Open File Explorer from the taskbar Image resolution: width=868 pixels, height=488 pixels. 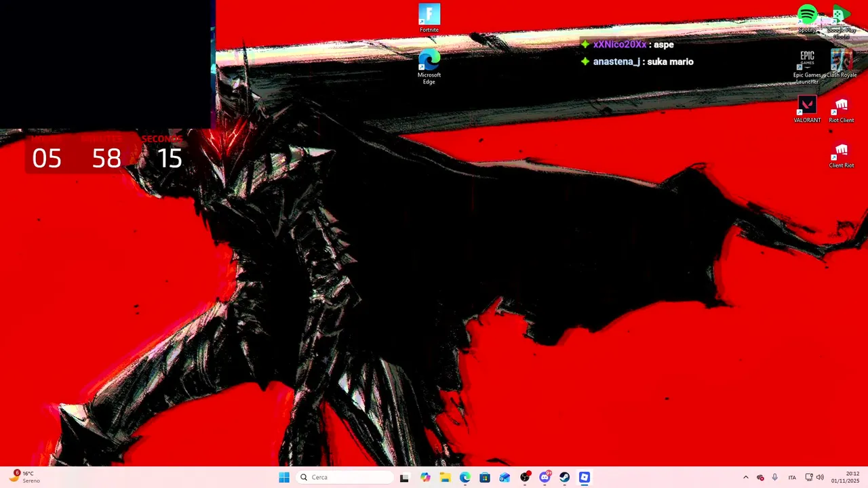445,478
